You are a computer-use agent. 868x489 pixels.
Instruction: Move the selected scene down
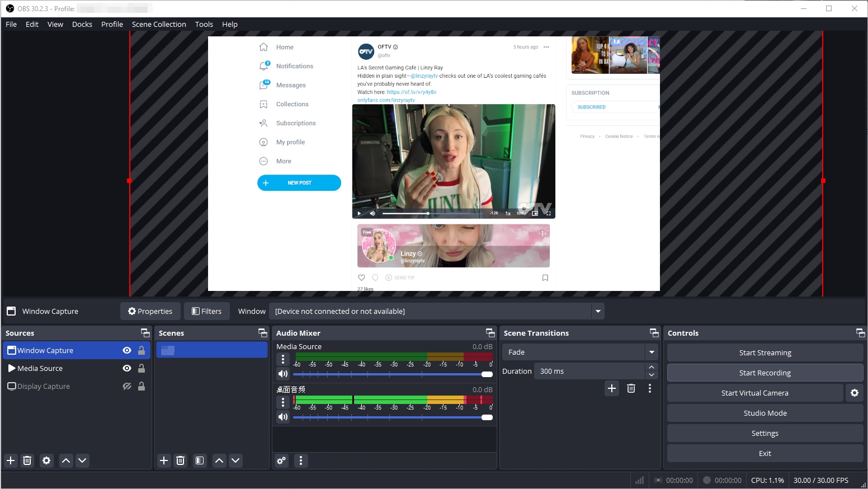point(235,460)
